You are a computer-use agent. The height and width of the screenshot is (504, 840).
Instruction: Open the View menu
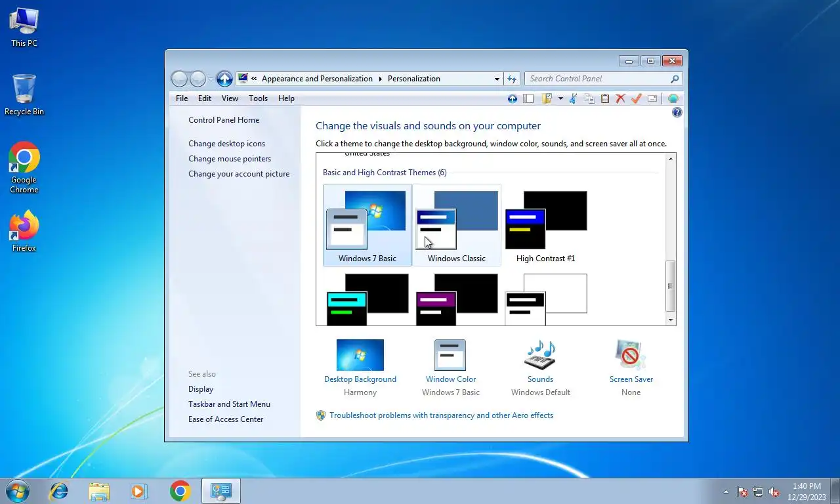(x=230, y=98)
